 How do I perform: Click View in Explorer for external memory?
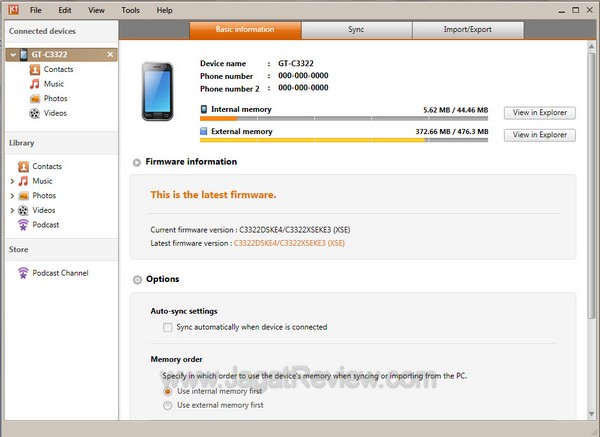(539, 134)
